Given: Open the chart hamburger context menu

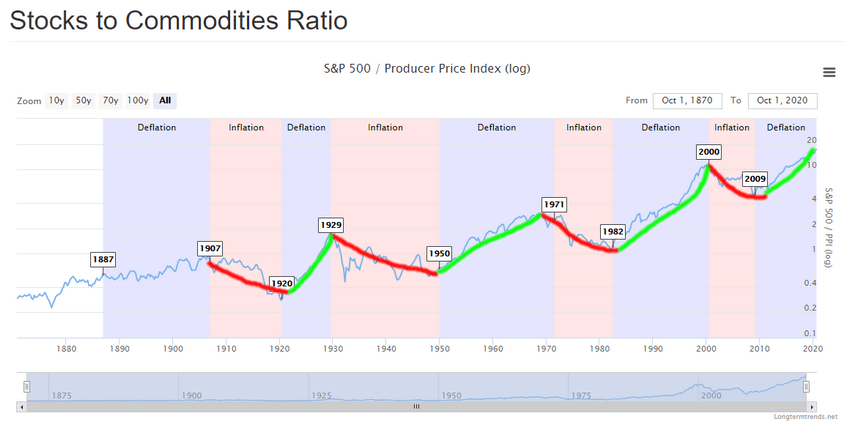Looking at the screenshot, I should tap(829, 72).
